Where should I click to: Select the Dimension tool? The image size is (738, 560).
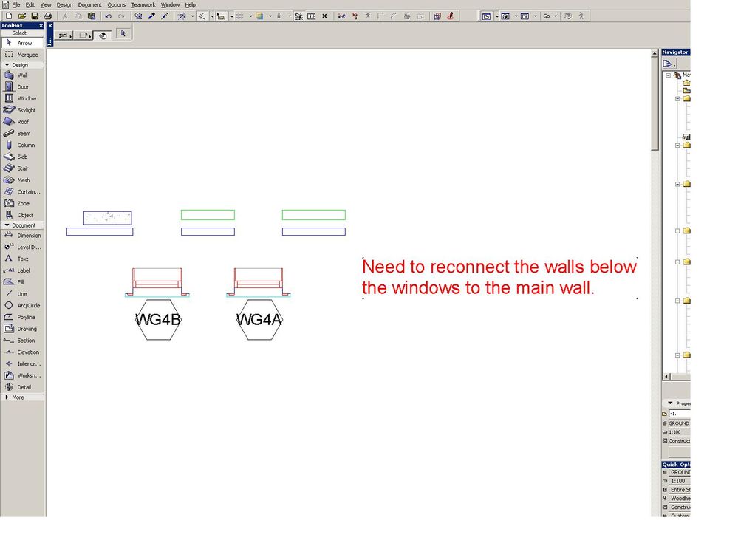pos(22,235)
